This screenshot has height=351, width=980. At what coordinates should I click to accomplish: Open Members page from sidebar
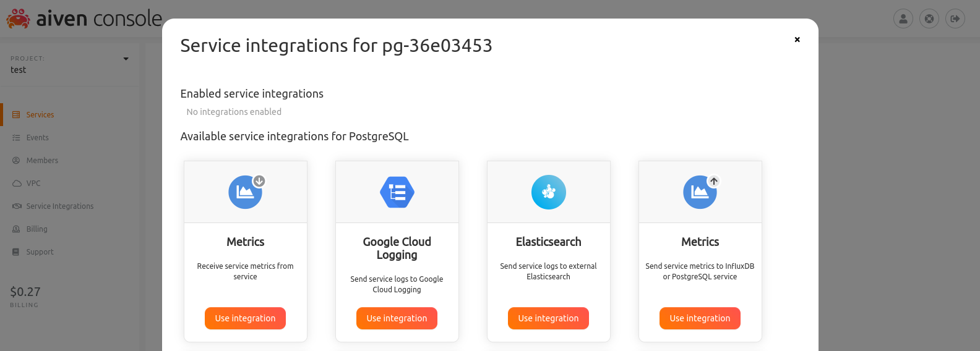point(42,161)
